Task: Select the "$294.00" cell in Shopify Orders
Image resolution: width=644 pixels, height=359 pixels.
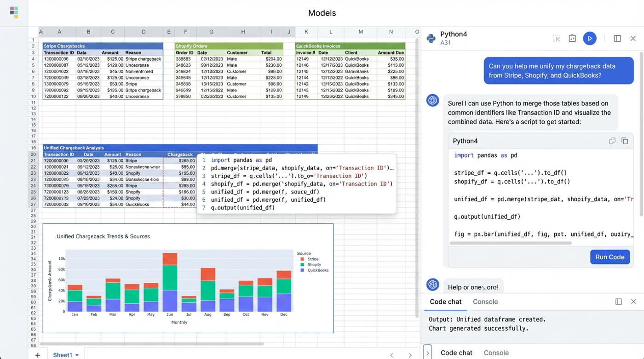Action: click(x=271, y=59)
